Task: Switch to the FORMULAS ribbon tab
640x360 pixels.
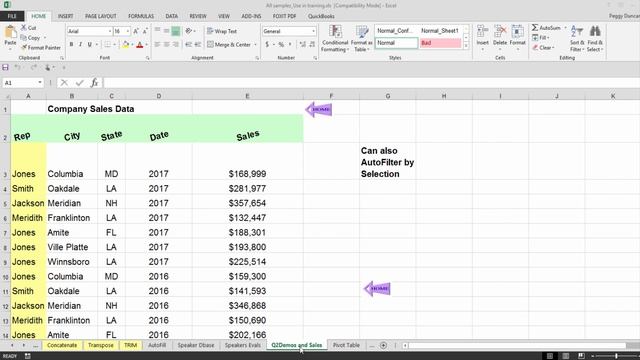Action: (141, 16)
